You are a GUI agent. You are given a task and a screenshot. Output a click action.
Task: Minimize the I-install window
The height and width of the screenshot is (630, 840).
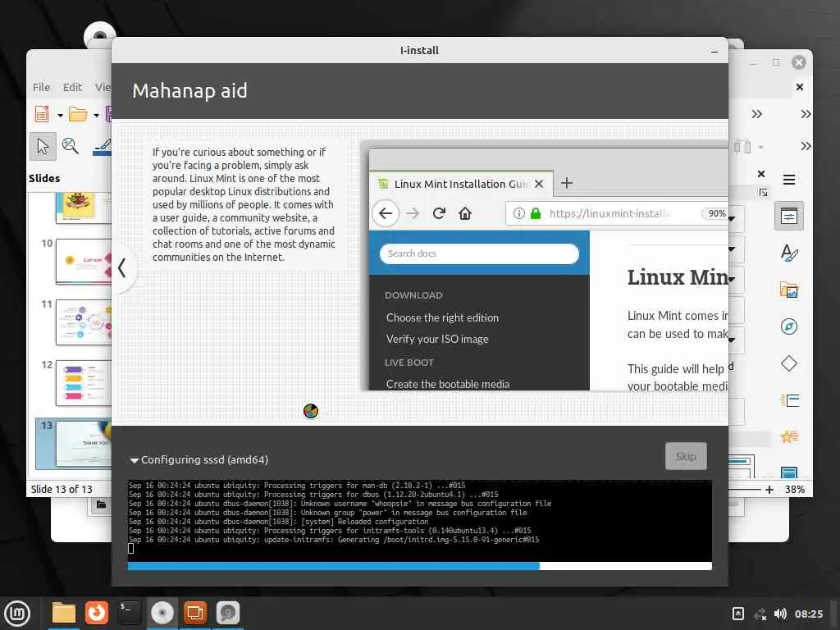coord(714,52)
